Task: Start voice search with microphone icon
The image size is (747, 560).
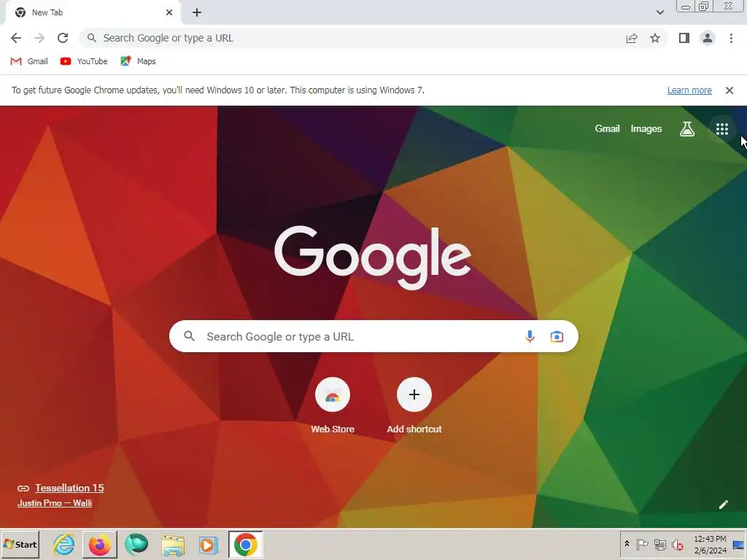Action: [530, 337]
